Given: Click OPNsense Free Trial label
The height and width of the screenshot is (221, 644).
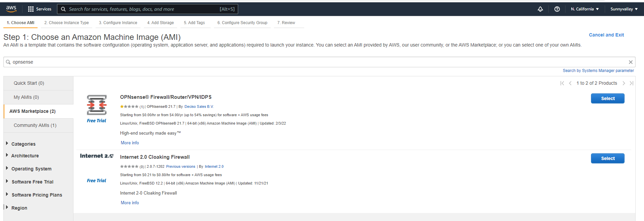Looking at the screenshot, I should (96, 121).
